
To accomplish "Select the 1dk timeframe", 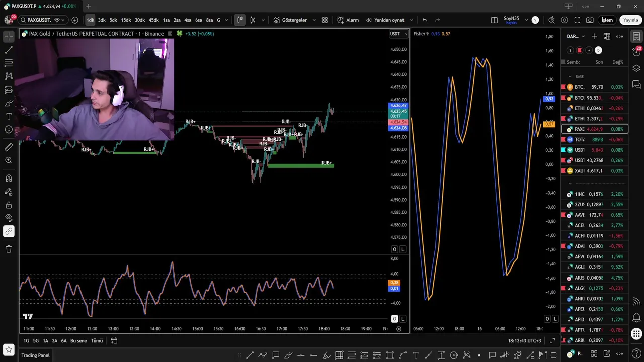I will (90, 20).
